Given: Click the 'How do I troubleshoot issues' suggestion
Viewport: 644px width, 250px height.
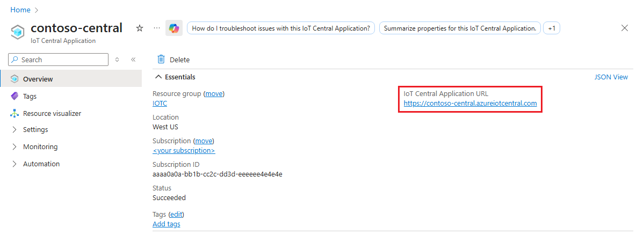Looking at the screenshot, I should [x=281, y=28].
